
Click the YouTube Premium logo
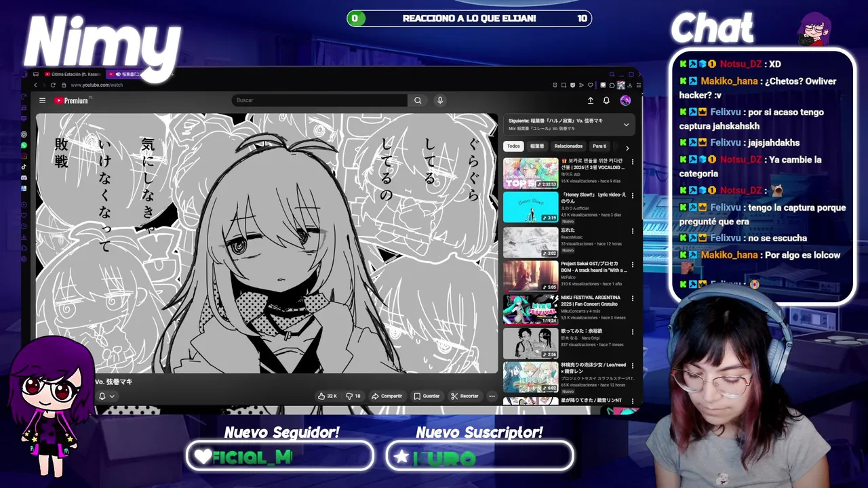click(72, 100)
